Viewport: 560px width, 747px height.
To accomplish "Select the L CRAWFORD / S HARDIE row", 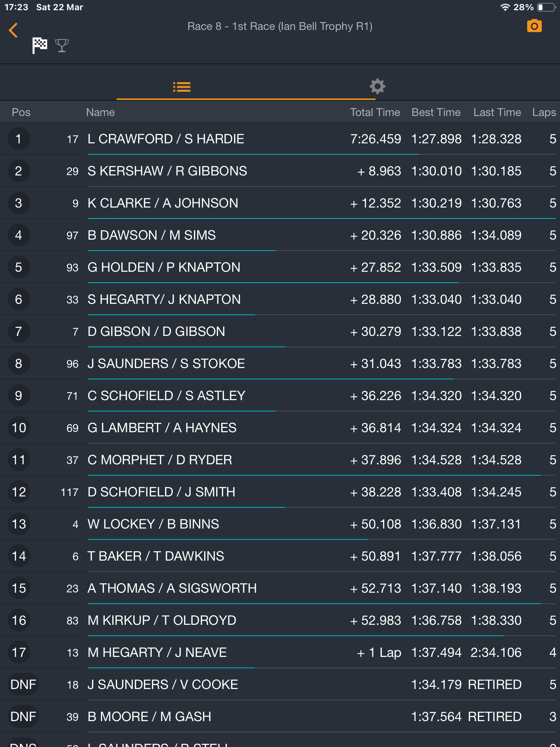I will coord(280,139).
